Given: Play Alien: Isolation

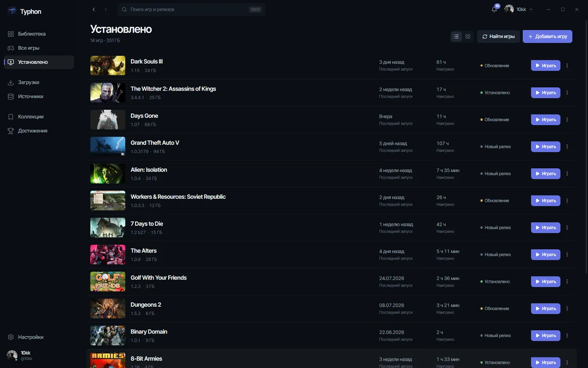Looking at the screenshot, I should pyautogui.click(x=546, y=174).
